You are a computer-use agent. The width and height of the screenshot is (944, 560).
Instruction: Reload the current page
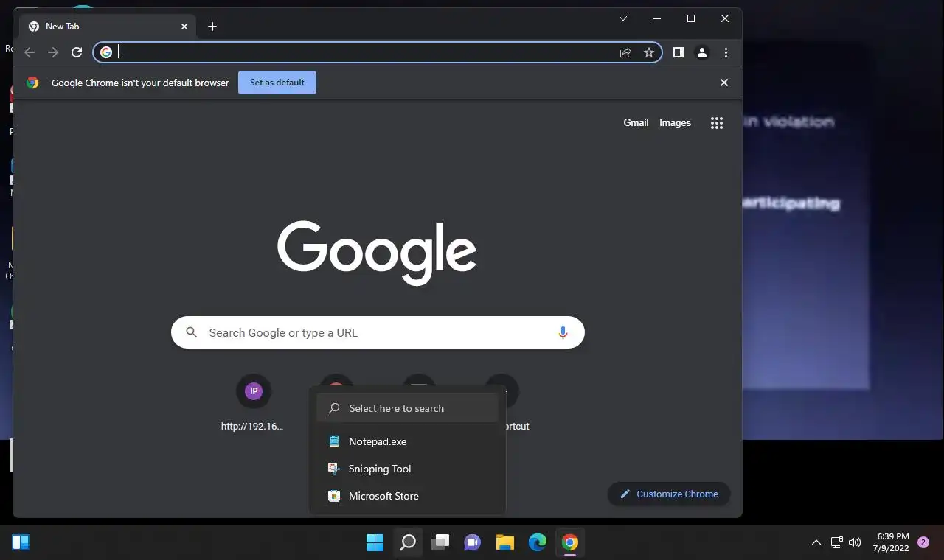[77, 52]
